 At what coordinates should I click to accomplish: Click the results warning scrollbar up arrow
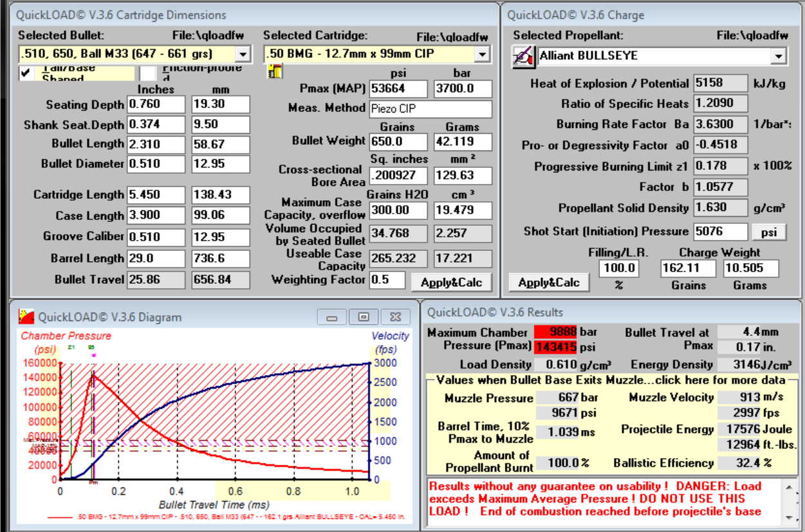pyautogui.click(x=790, y=487)
